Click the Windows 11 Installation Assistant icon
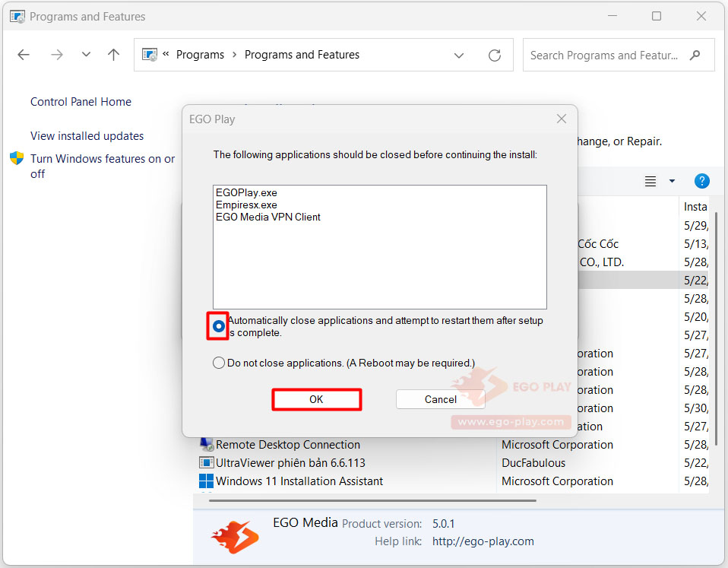 click(x=206, y=481)
